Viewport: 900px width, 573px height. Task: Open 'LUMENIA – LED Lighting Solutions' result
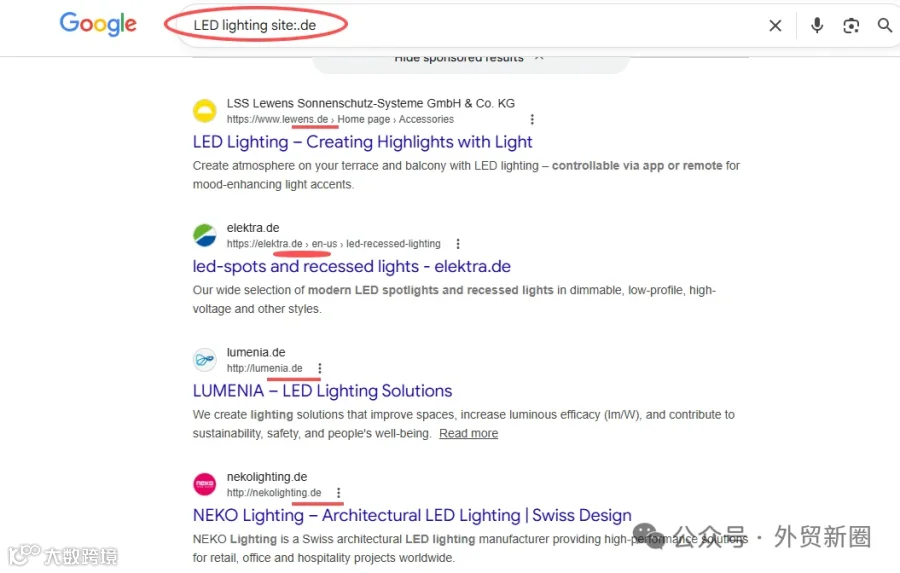[x=322, y=391]
